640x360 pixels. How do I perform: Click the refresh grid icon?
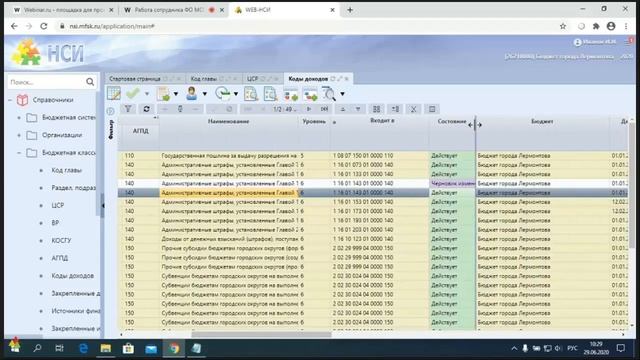click(146, 109)
